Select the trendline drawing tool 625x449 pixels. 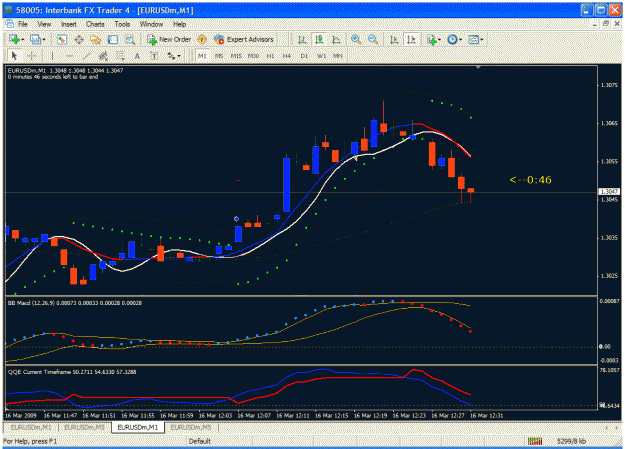click(x=86, y=56)
